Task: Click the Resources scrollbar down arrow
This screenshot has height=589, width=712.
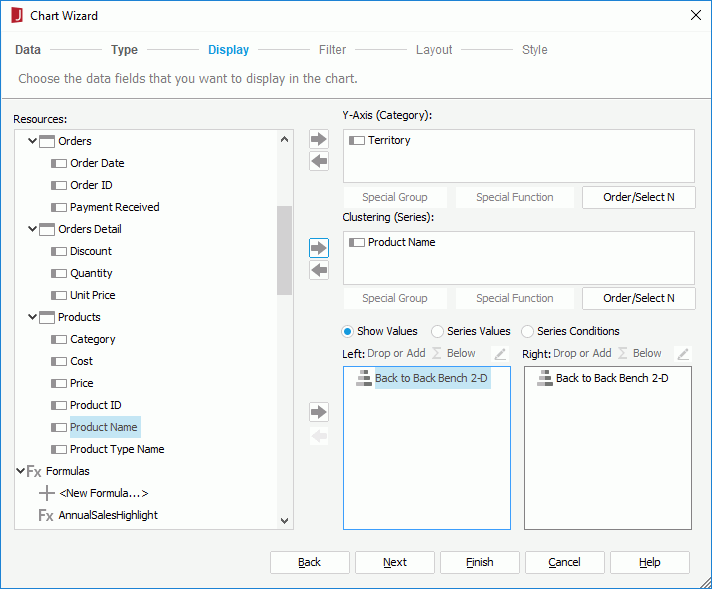Action: tap(285, 521)
